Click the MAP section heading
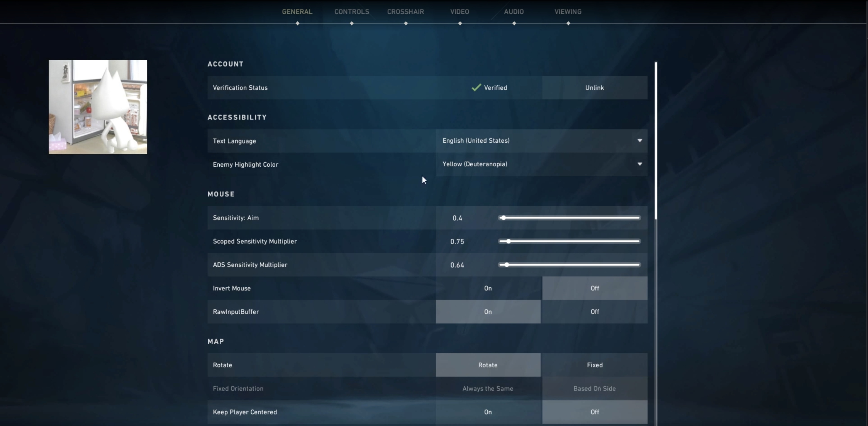Image resolution: width=868 pixels, height=426 pixels. pos(216,341)
